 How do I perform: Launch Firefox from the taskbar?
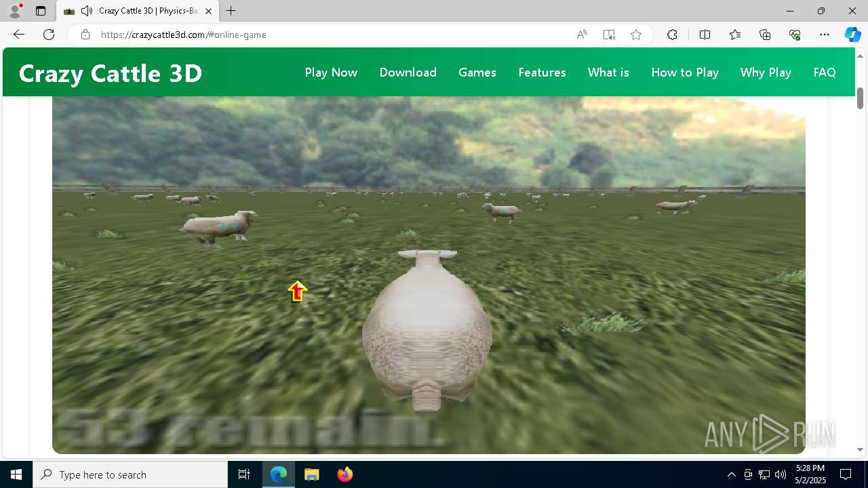pos(345,474)
